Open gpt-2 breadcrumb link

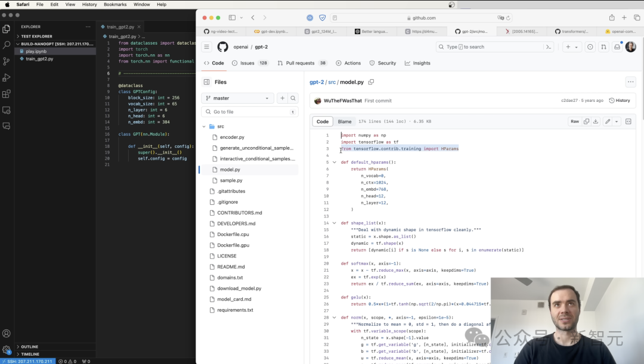(x=316, y=82)
